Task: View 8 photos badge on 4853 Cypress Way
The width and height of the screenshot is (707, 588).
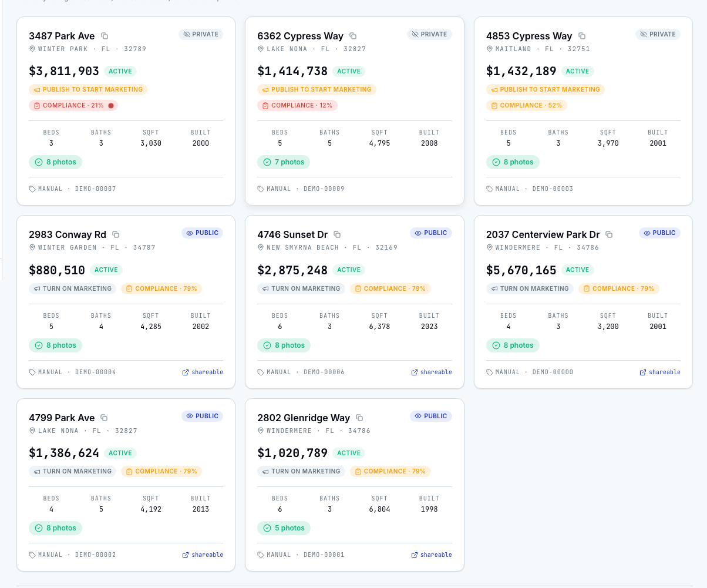Action: click(513, 162)
